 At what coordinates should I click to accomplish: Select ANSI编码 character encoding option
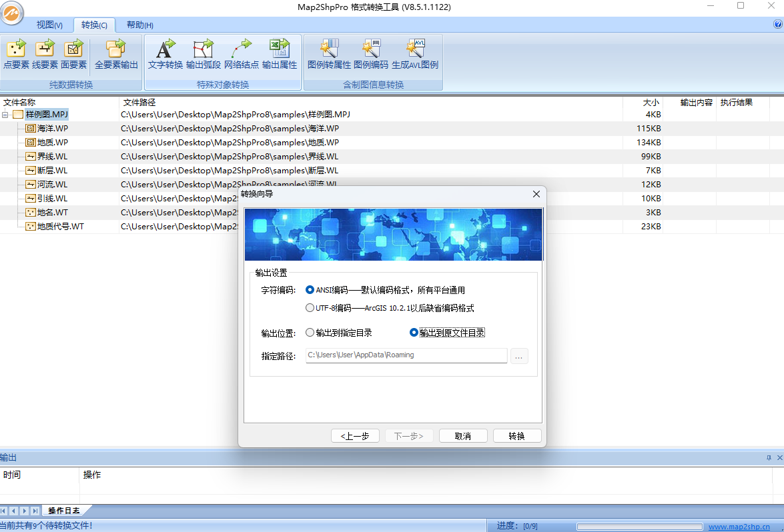click(x=385, y=290)
